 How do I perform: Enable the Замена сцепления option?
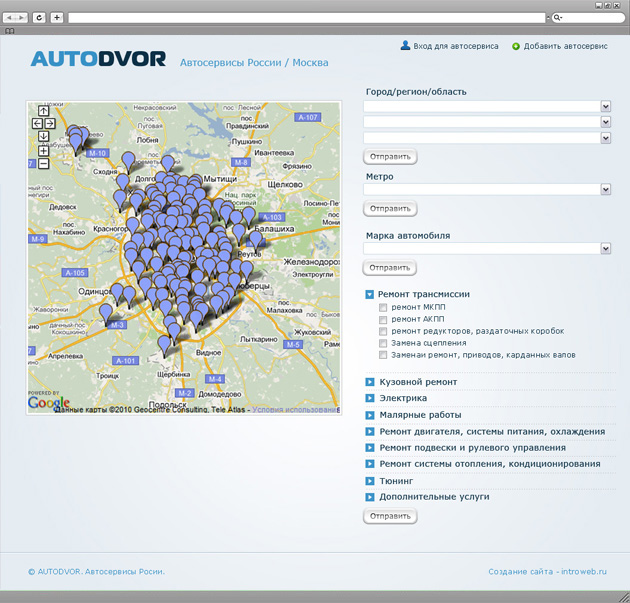pos(383,343)
